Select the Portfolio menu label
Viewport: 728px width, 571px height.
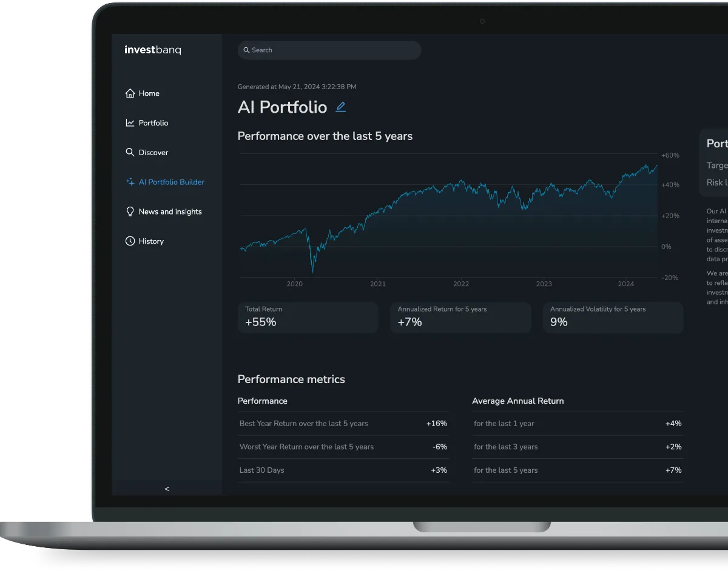[x=153, y=123]
